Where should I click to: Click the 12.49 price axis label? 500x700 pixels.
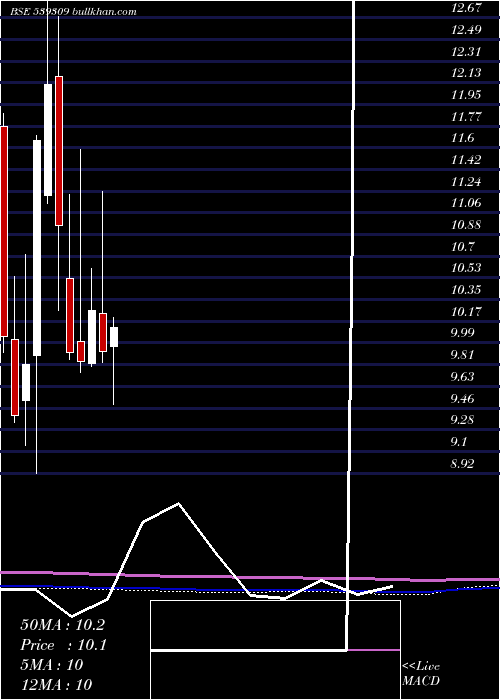466,30
